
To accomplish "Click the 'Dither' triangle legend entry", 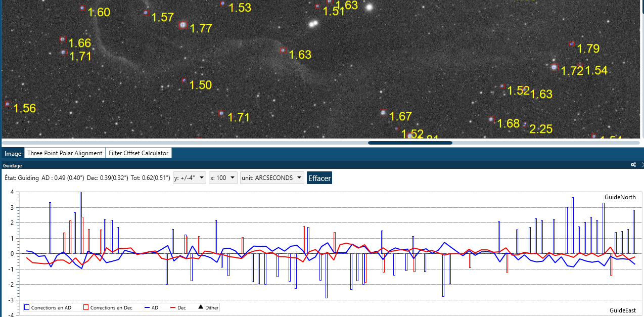I will [208, 307].
